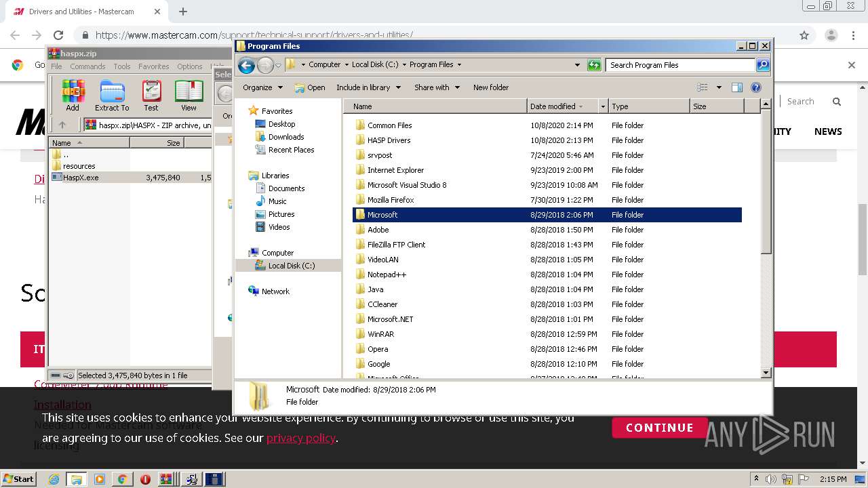Click the New folder button
This screenshot has width=868, height=488.
point(491,87)
